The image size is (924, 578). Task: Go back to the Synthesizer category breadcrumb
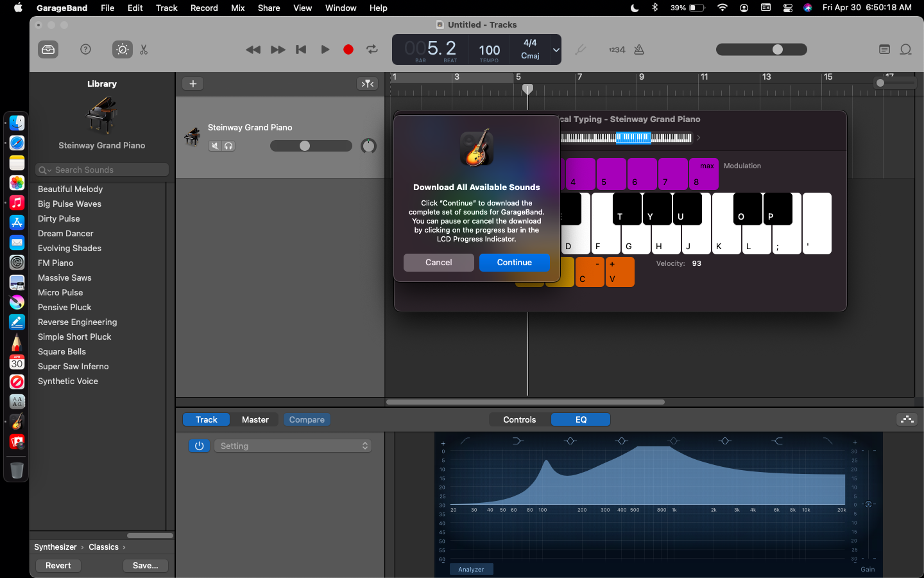55,547
